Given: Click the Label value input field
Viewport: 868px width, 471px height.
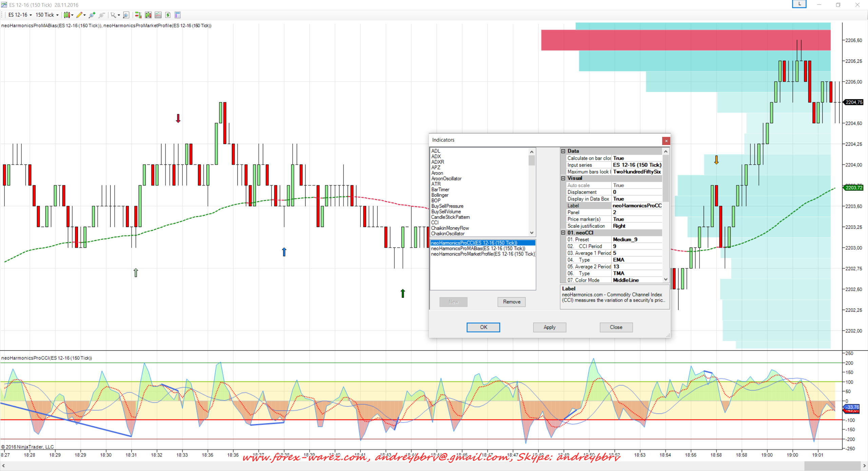Looking at the screenshot, I should 637,206.
